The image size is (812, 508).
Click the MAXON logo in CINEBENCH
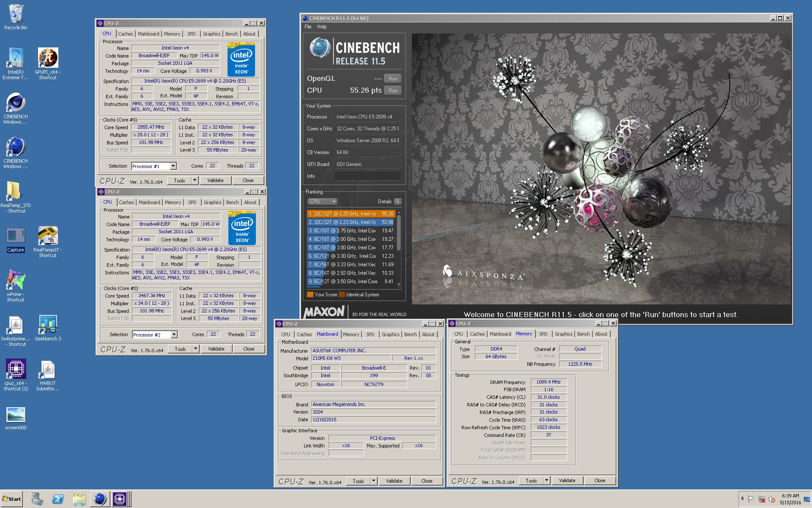pos(325,312)
